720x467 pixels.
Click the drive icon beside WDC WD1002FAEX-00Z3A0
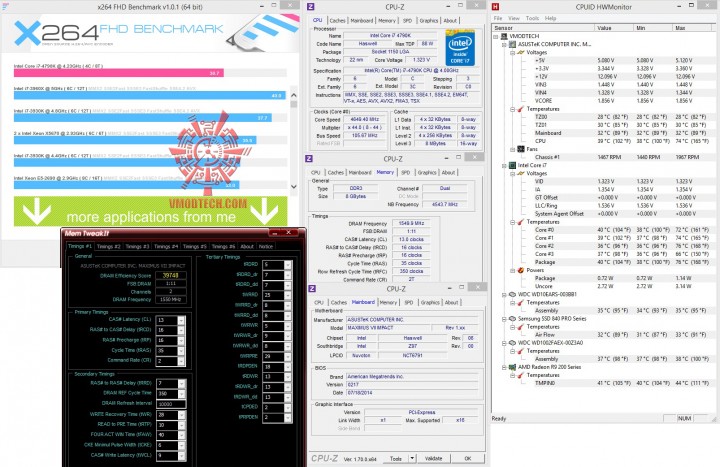(x=512, y=343)
